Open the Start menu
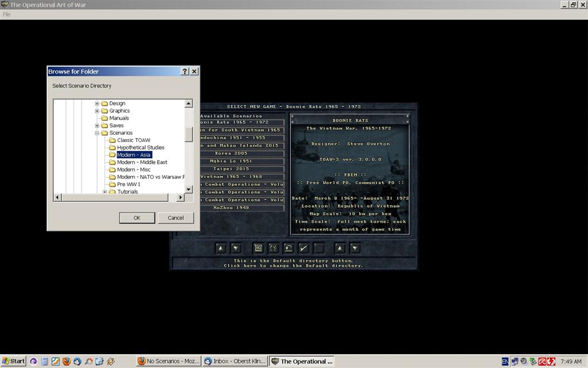Screen dimensions: 588x368 click(x=13, y=361)
